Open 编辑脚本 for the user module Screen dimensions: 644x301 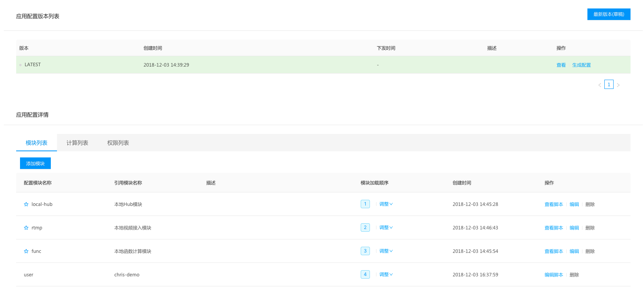(x=554, y=275)
